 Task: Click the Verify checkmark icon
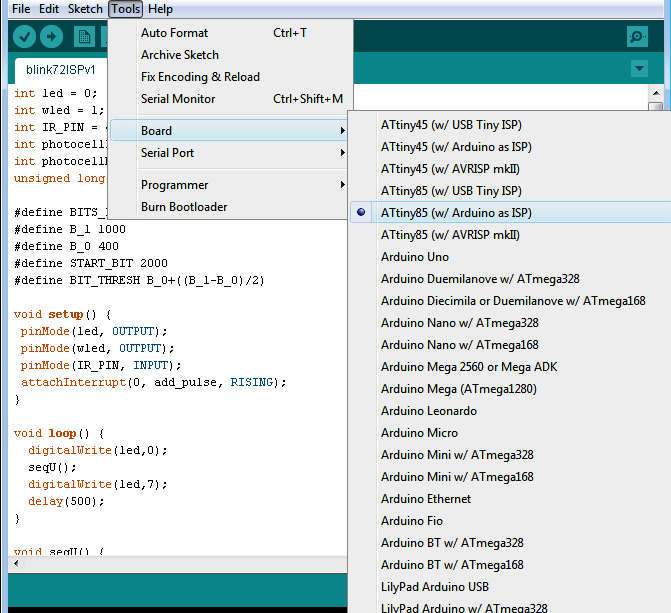(x=24, y=37)
